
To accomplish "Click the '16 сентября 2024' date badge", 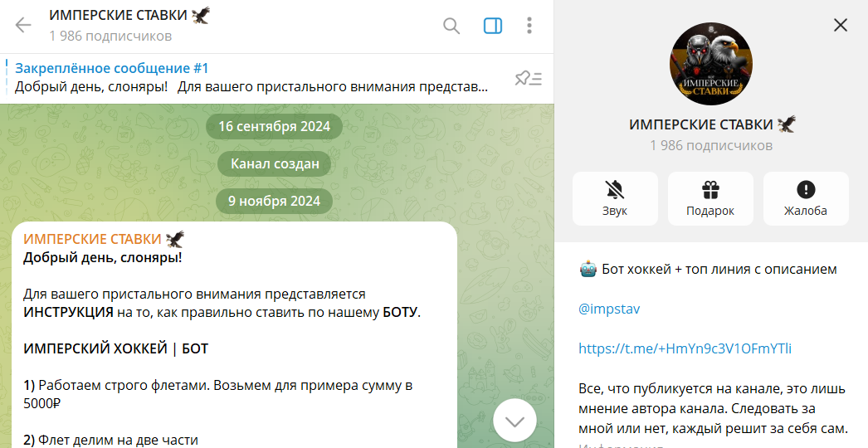I will 274,126.
